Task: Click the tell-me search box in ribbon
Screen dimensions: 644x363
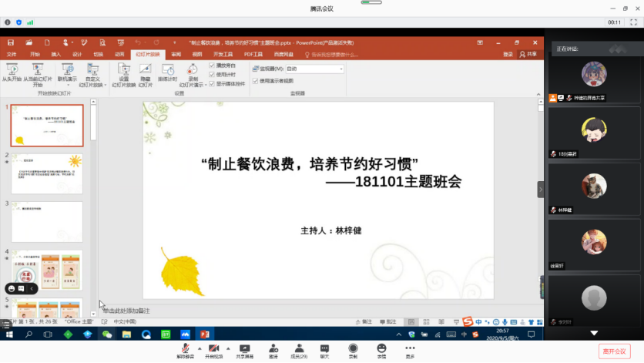Action: point(331,54)
